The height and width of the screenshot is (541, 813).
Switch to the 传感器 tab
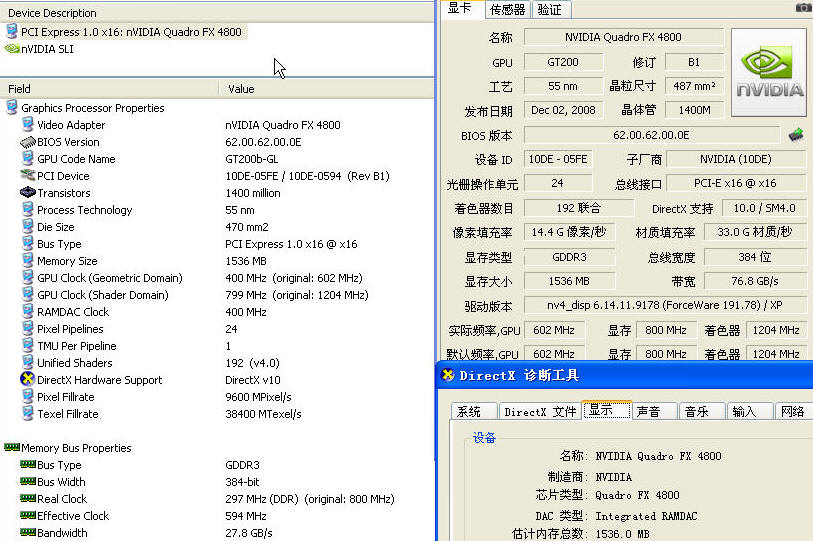click(508, 10)
